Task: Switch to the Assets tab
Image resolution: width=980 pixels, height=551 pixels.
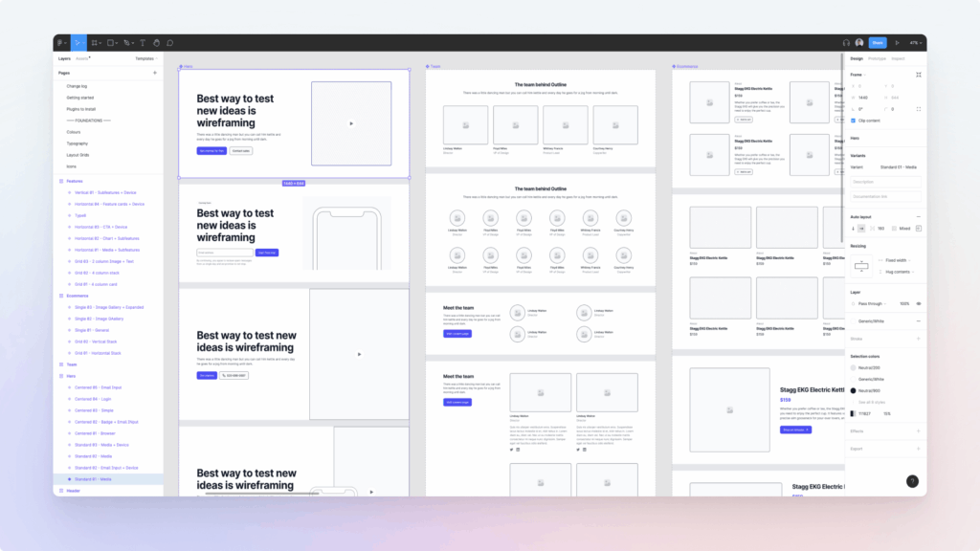Action: pyautogui.click(x=82, y=58)
